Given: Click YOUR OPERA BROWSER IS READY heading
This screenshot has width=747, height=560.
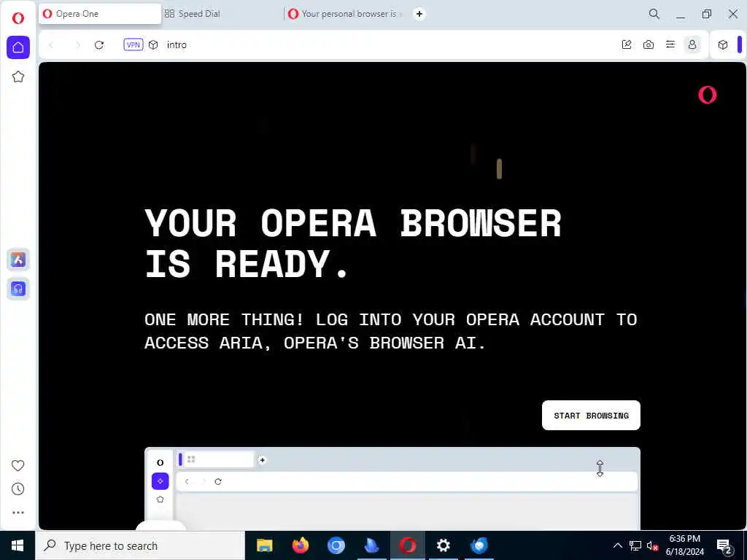Looking at the screenshot, I should (x=353, y=244).
